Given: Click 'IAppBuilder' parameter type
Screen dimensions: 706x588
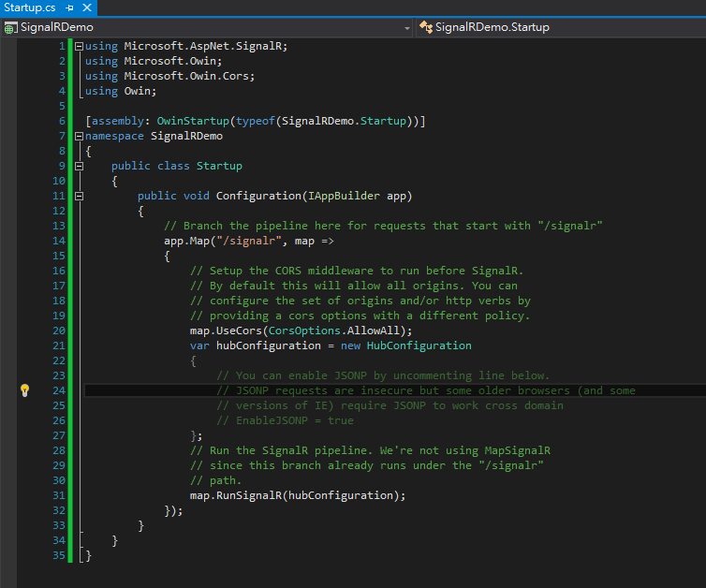Looking at the screenshot, I should coord(344,196).
